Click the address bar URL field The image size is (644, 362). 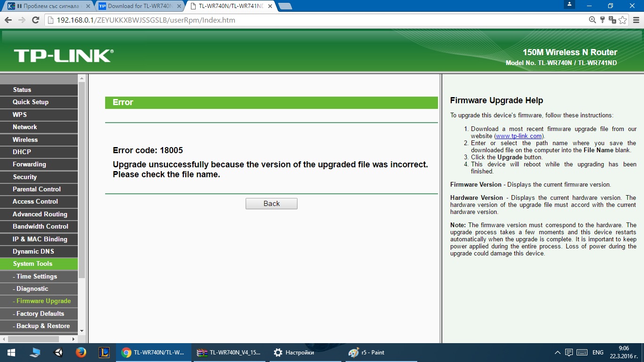click(x=321, y=20)
